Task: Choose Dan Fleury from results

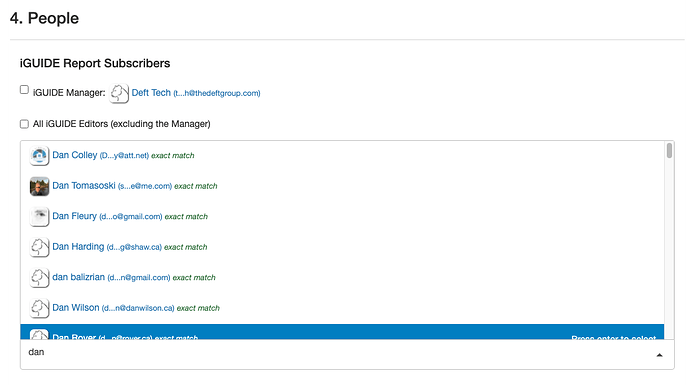Action: [342, 216]
